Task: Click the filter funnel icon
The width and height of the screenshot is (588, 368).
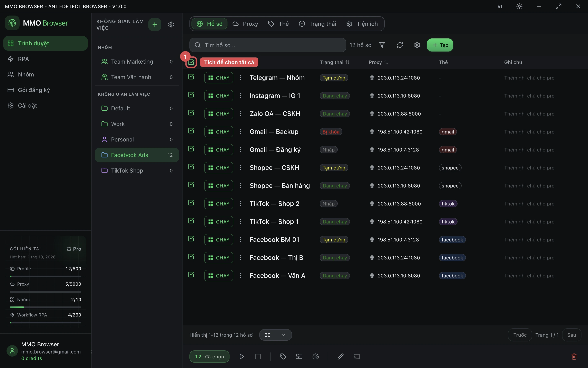Action: click(x=382, y=45)
